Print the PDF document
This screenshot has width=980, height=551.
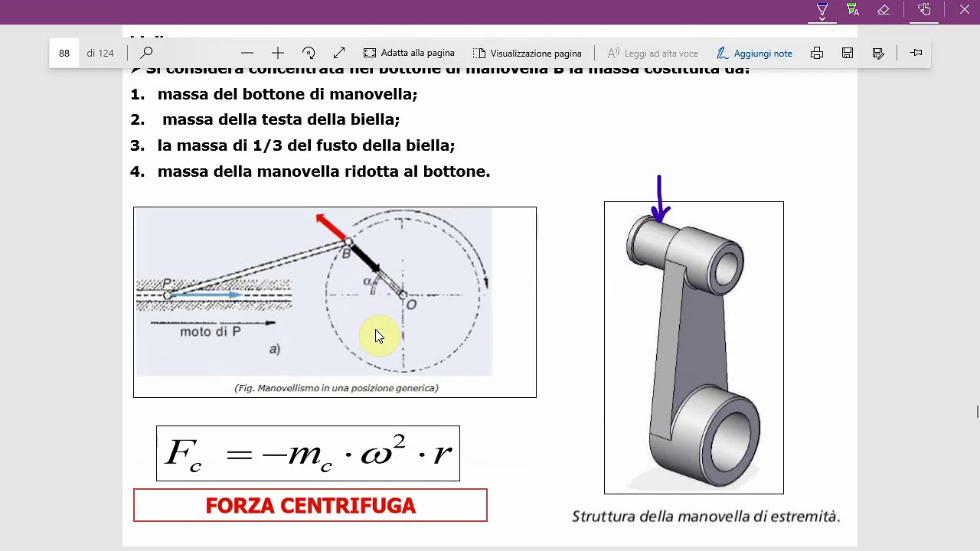click(x=817, y=53)
